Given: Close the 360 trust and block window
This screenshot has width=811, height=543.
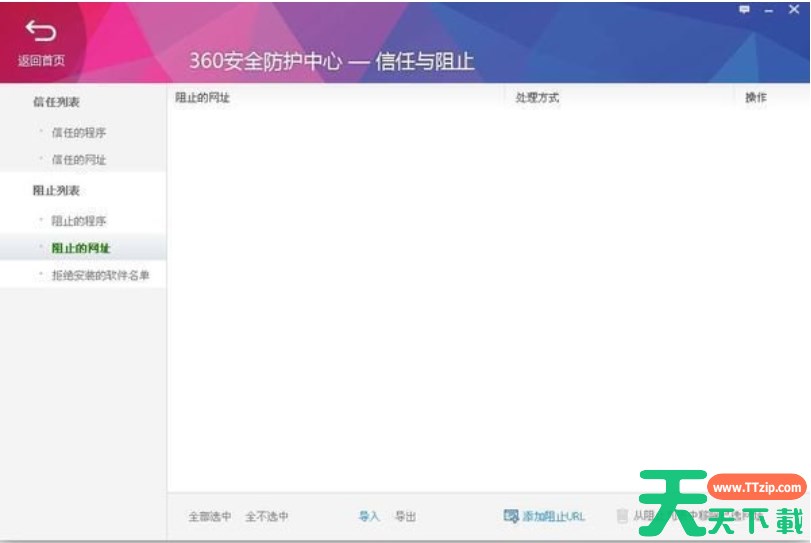Looking at the screenshot, I should click(794, 9).
